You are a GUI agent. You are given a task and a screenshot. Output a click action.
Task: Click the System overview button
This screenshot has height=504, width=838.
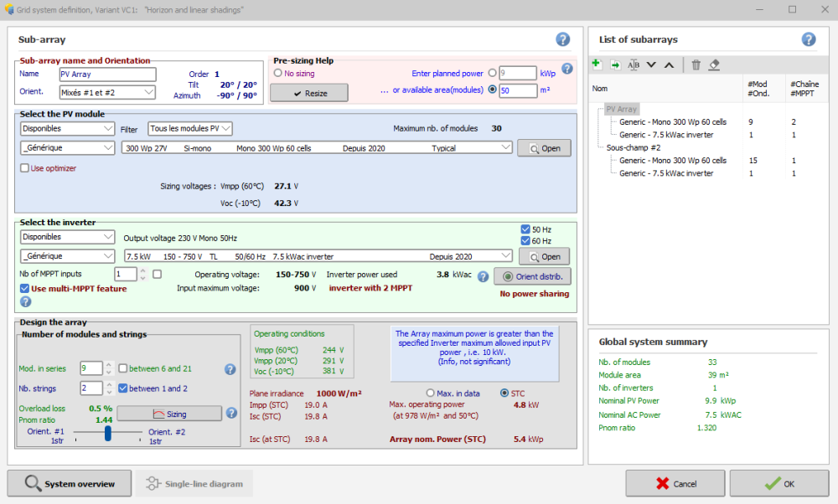[x=69, y=483]
